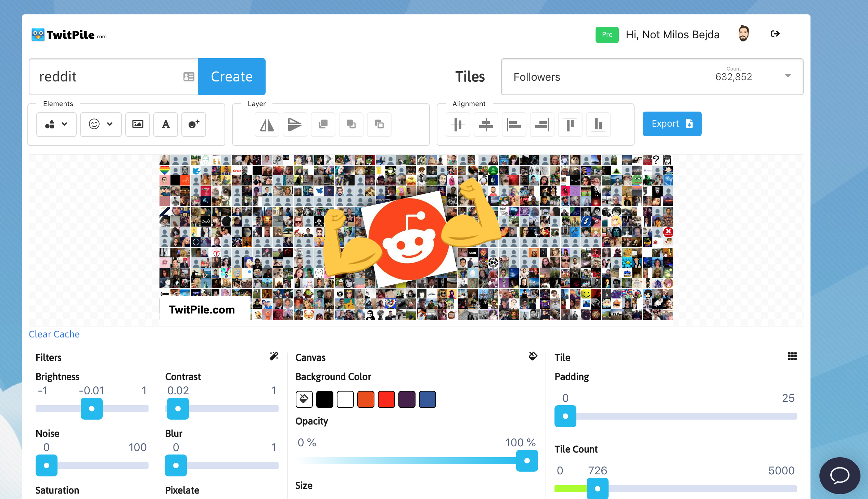Image resolution: width=868 pixels, height=499 pixels.
Task: Select the purple background color swatch
Action: 407,399
